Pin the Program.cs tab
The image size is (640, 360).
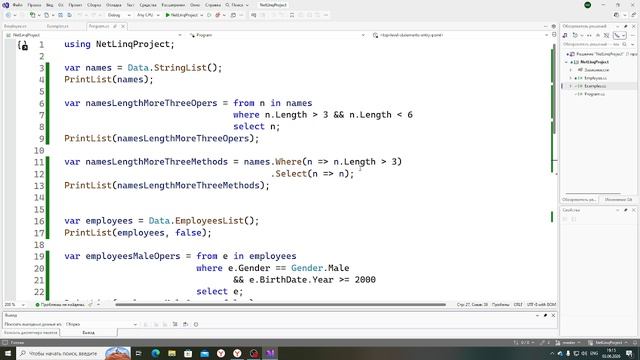tap(115, 26)
